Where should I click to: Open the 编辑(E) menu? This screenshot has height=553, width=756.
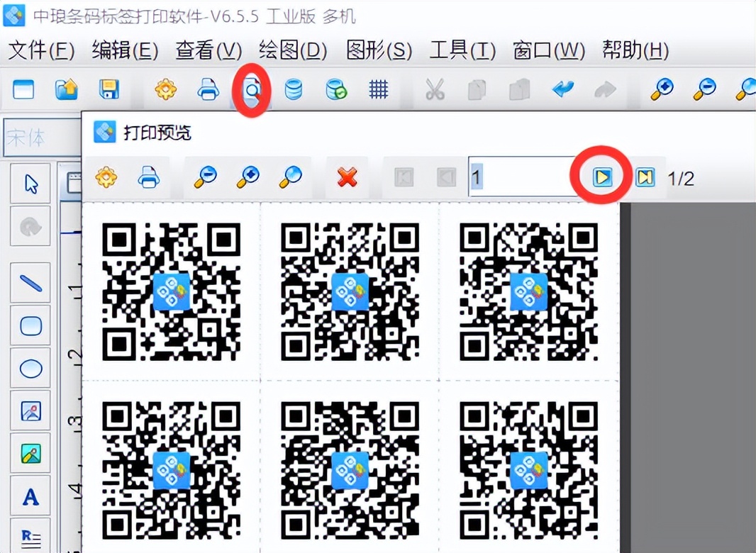125,50
